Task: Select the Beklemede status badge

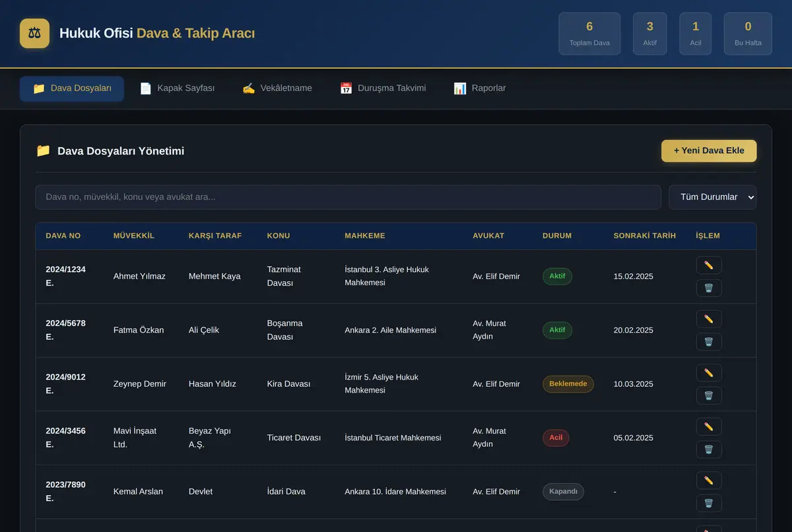Action: click(568, 384)
